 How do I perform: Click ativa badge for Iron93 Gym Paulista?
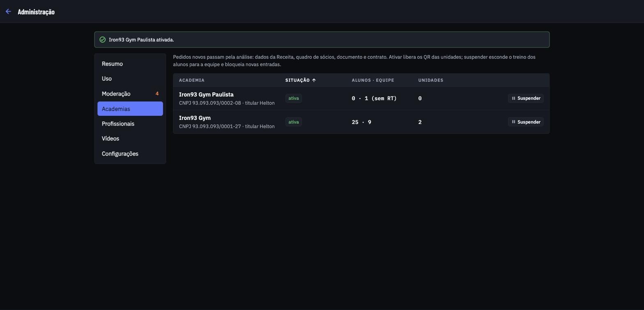[294, 98]
